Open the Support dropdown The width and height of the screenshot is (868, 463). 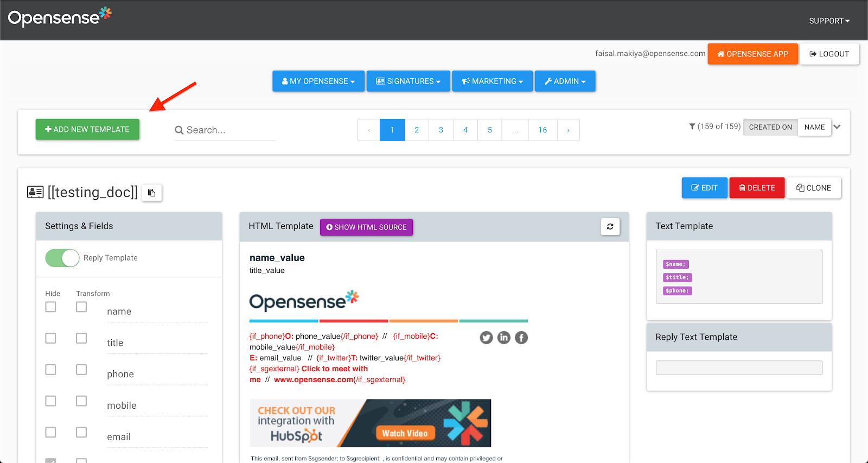[x=829, y=21]
